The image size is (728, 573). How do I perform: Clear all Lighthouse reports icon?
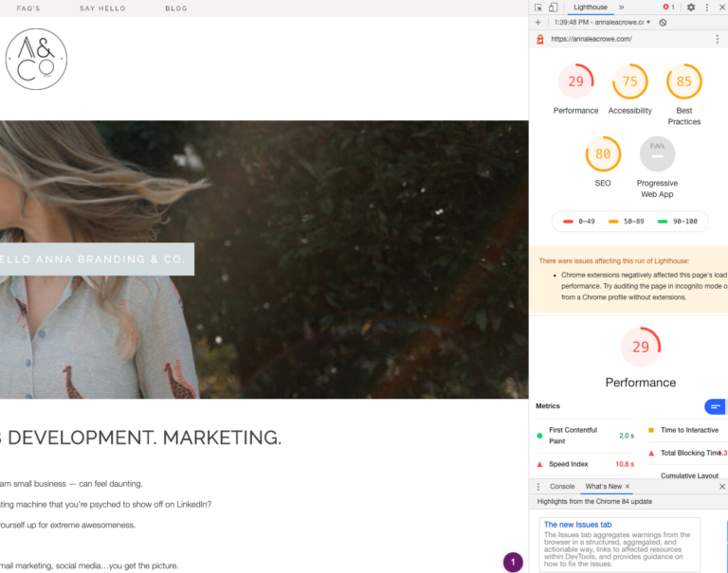[x=663, y=23]
